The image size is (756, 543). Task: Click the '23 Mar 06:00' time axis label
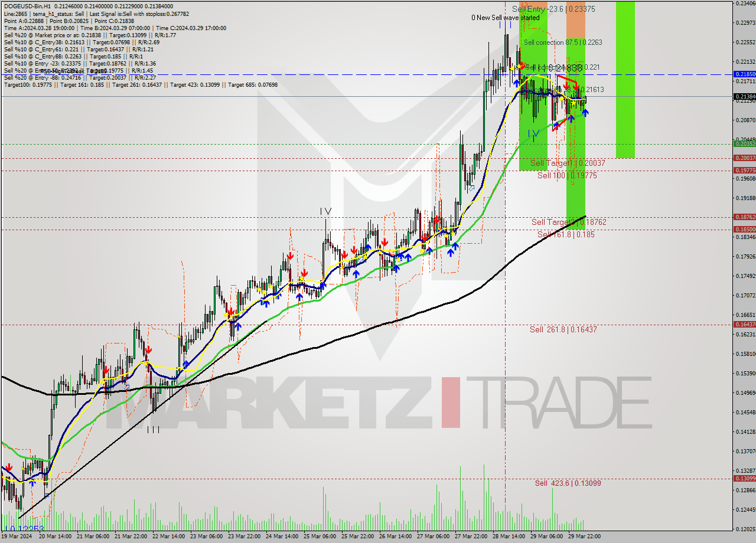[x=207, y=537]
